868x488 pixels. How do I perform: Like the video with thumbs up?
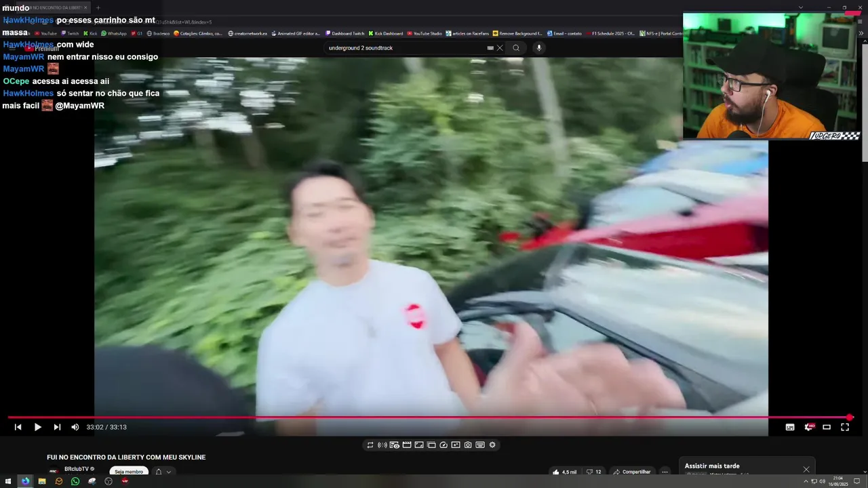564,472
